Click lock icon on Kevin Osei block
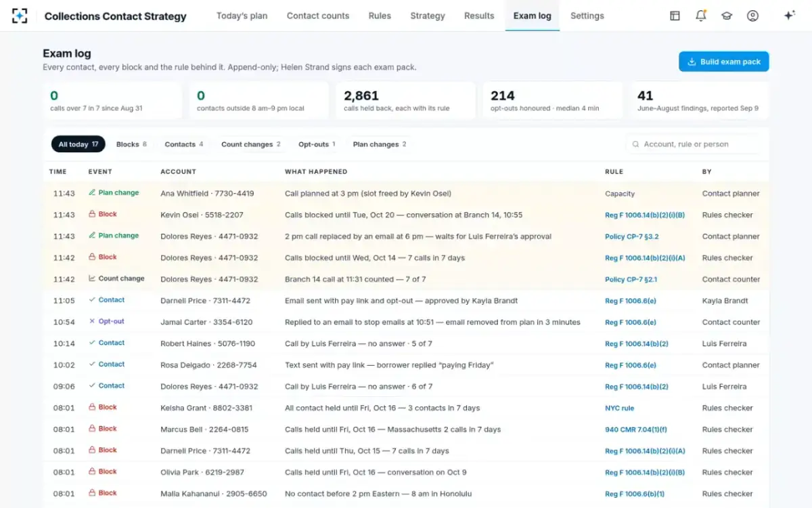The width and height of the screenshot is (812, 508). point(92,214)
